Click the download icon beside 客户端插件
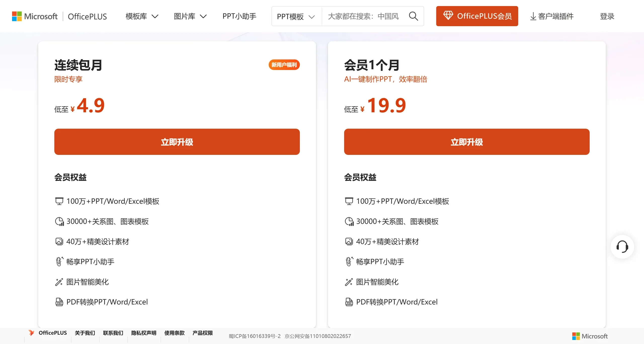 coord(533,16)
